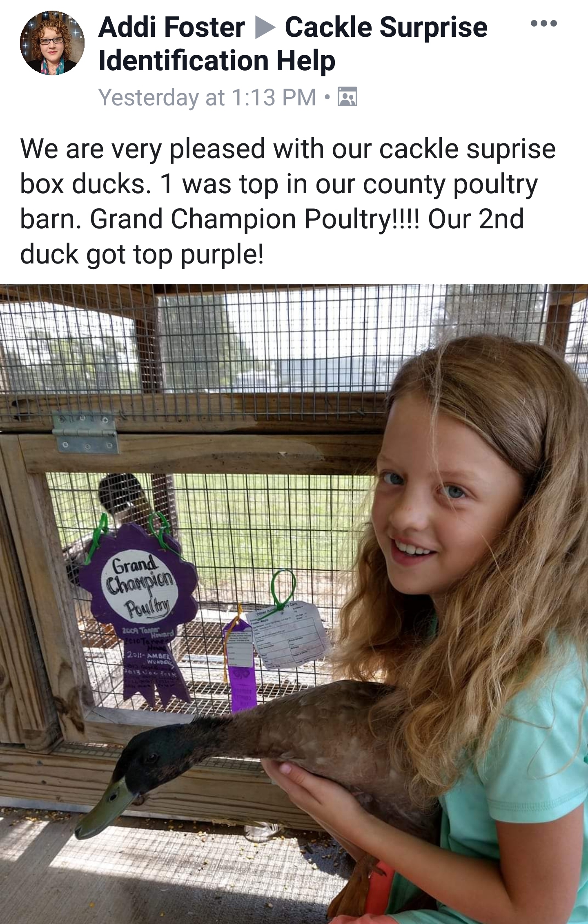Open Addi Foster's profile name link
The width and height of the screenshot is (588, 924).
pos(171,28)
